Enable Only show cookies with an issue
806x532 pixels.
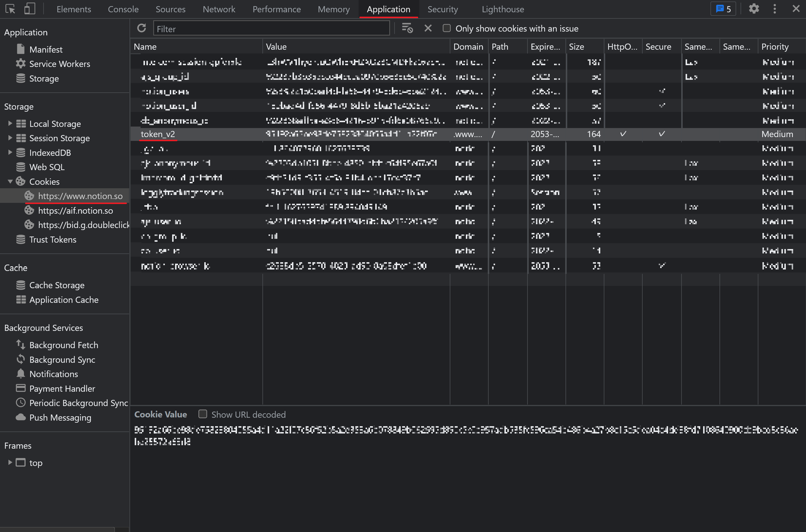447,28
